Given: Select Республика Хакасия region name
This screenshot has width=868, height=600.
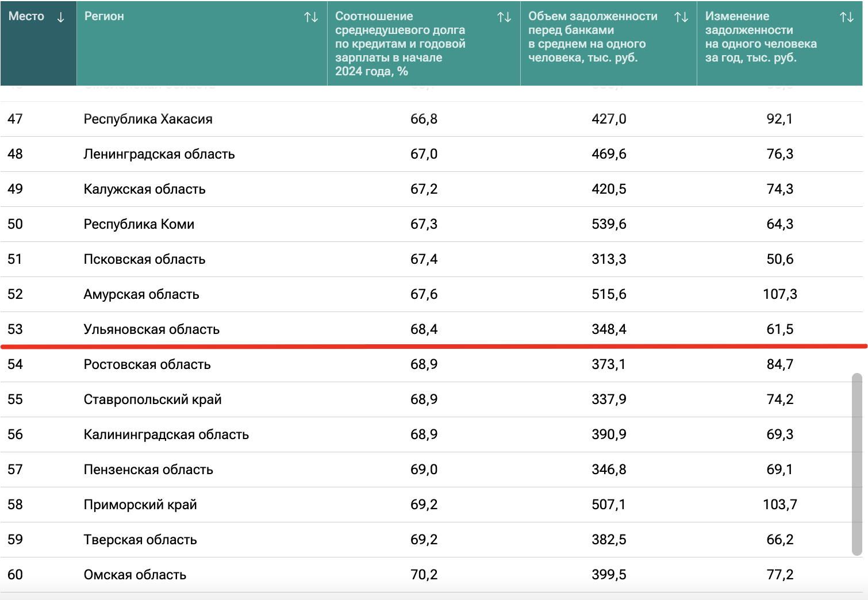Looking at the screenshot, I should 148,119.
